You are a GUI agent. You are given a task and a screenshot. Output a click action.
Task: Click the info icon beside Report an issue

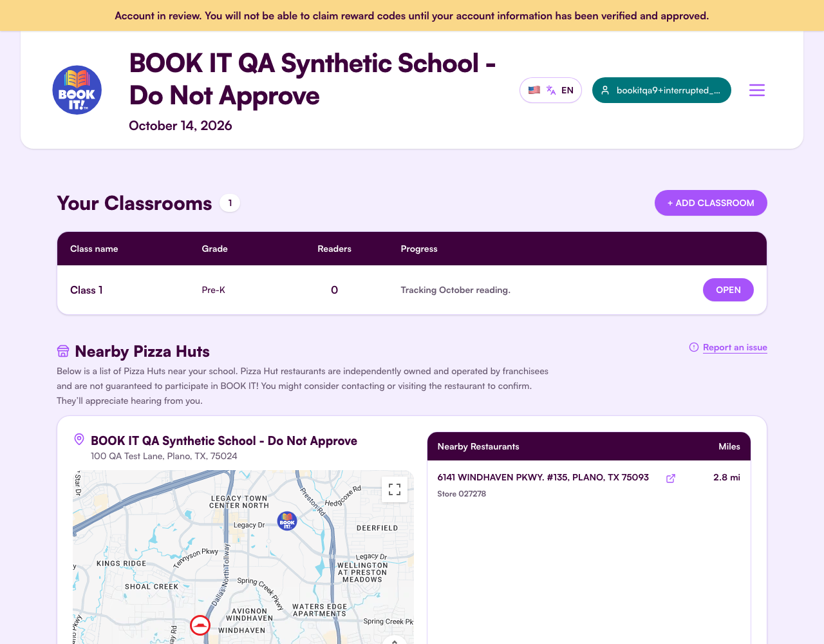[x=694, y=347]
